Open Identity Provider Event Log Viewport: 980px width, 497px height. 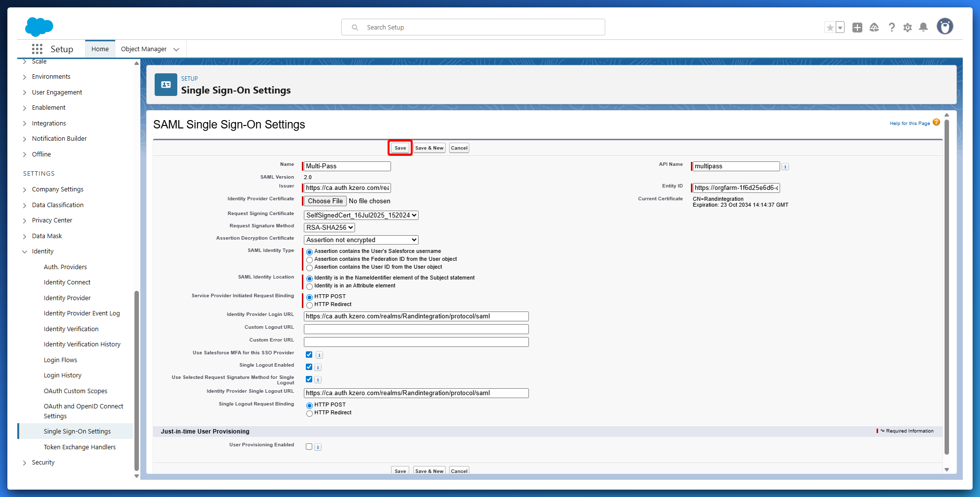tap(82, 313)
